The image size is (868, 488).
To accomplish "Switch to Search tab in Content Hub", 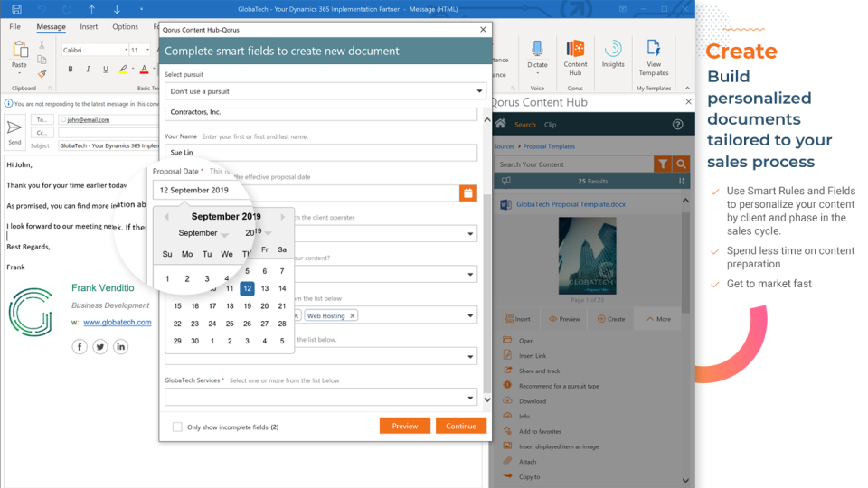I will (x=524, y=125).
